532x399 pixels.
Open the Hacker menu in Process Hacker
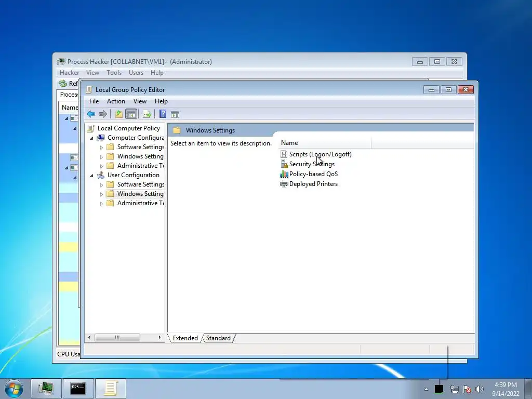point(69,73)
